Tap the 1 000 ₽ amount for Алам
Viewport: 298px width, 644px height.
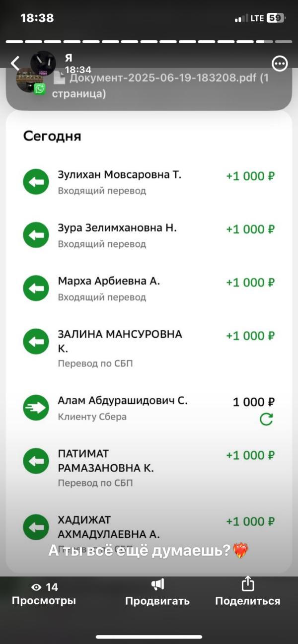coord(254,402)
